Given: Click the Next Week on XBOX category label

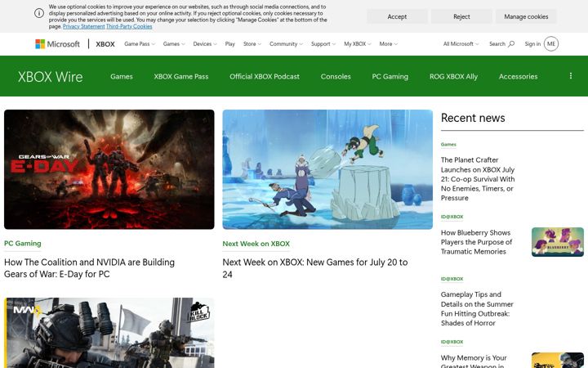Looking at the screenshot, I should point(256,244).
